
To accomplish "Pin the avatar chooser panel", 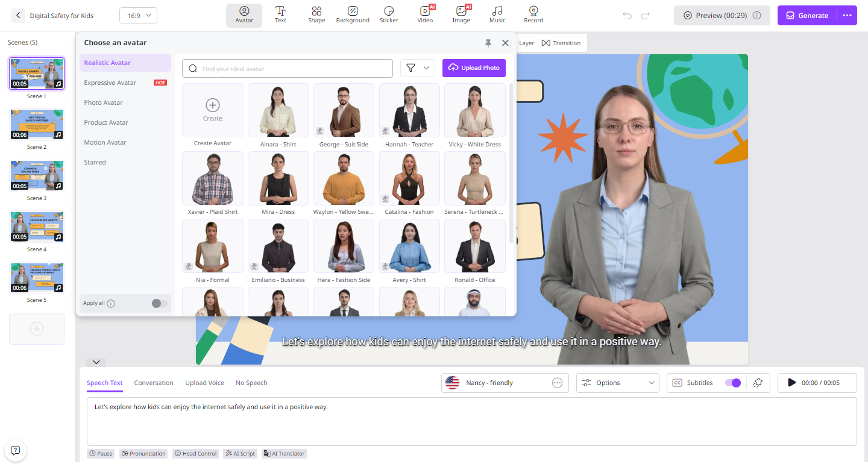I will 488,43.
